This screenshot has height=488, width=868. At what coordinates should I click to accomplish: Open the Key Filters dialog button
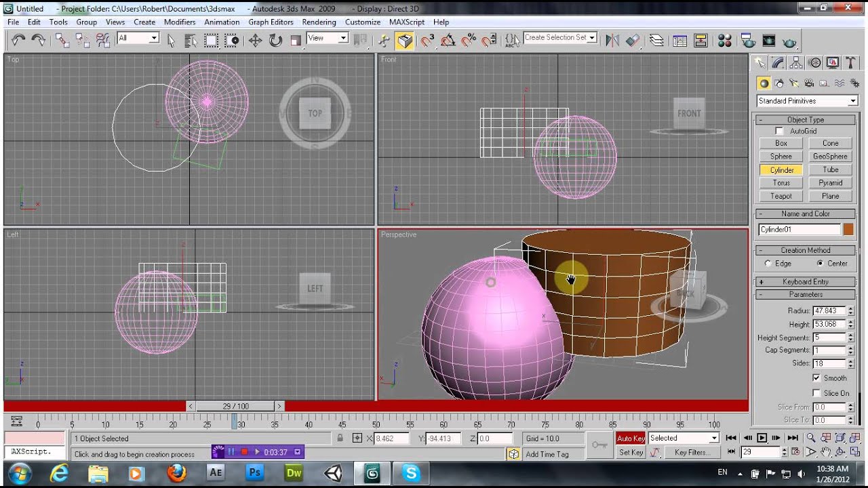click(x=692, y=452)
